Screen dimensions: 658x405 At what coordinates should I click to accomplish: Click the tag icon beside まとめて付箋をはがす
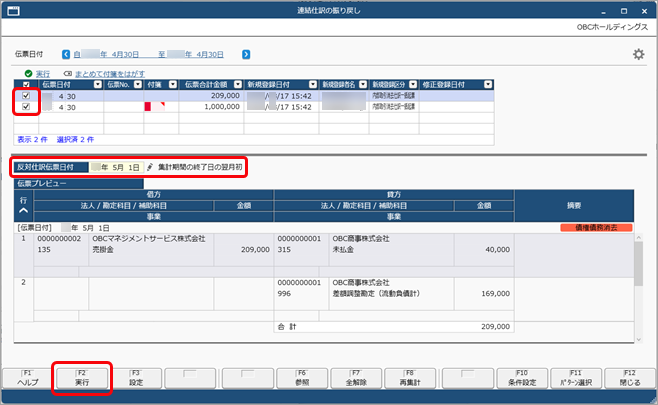(68, 73)
